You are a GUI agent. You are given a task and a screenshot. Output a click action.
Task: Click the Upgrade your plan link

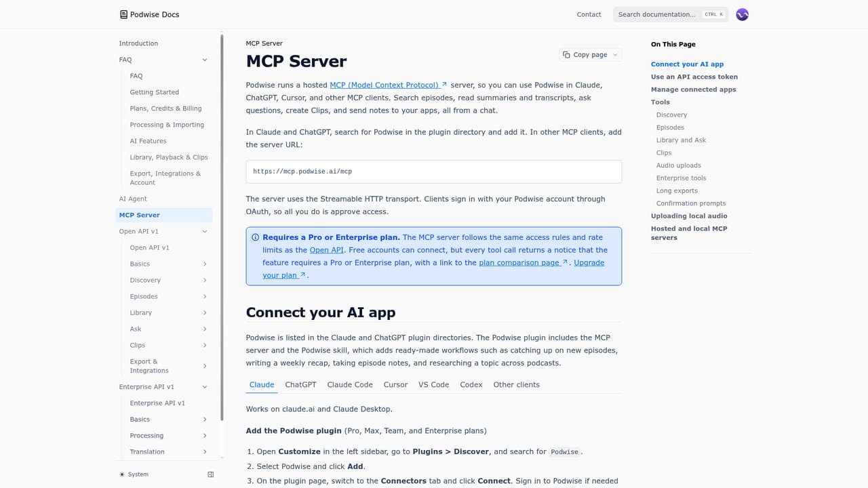433,269
